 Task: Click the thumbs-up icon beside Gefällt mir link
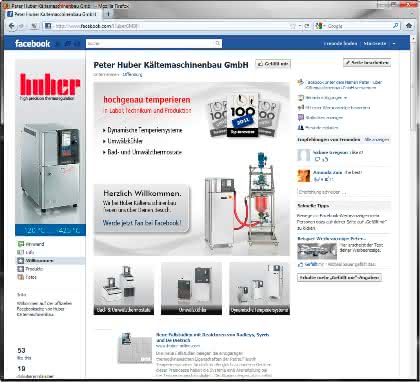coord(300,264)
